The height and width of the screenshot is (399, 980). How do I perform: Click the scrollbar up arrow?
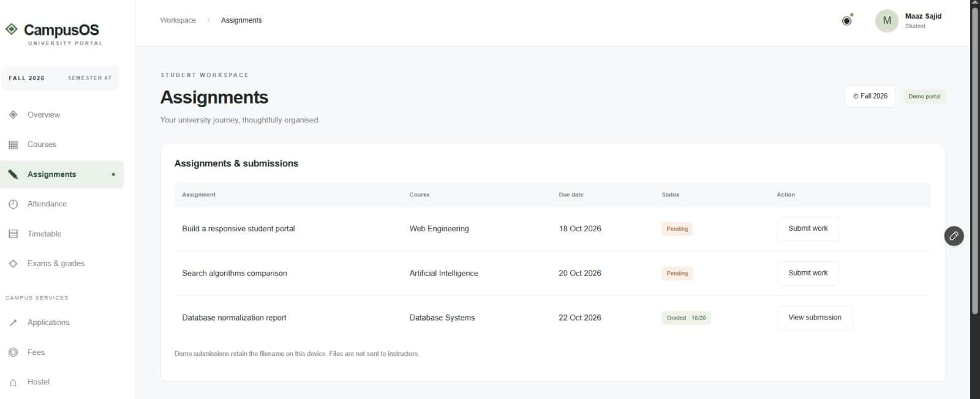[975, 3]
